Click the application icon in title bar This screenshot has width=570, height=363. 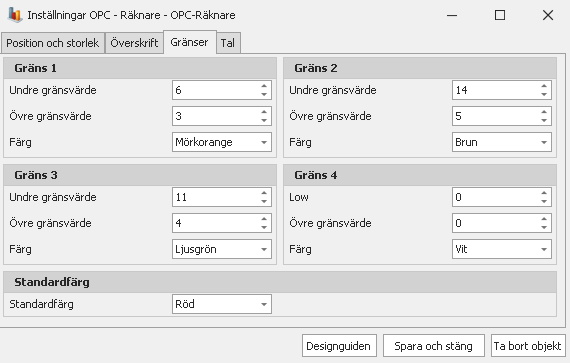click(15, 15)
